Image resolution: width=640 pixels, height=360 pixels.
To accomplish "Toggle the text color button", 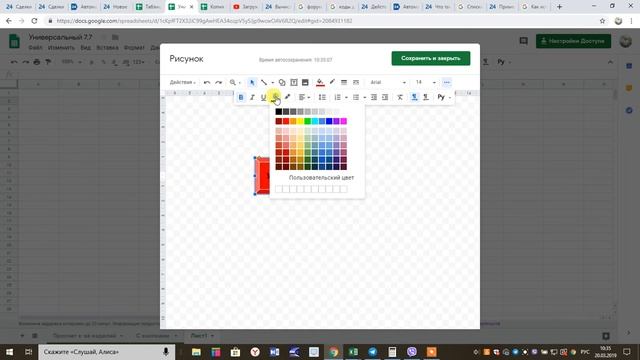I will (x=276, y=97).
